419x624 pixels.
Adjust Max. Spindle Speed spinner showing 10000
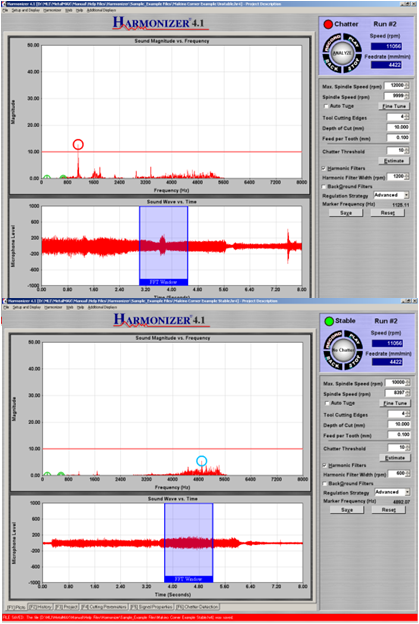407,382
